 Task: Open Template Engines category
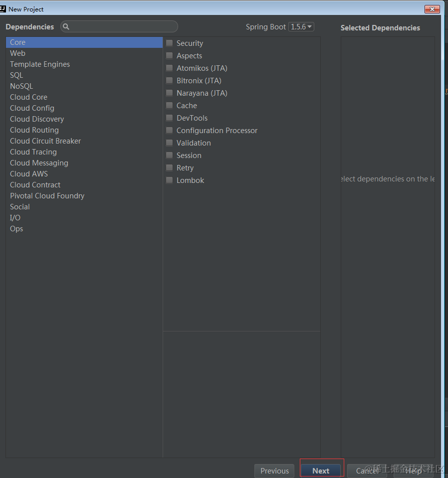84,64
